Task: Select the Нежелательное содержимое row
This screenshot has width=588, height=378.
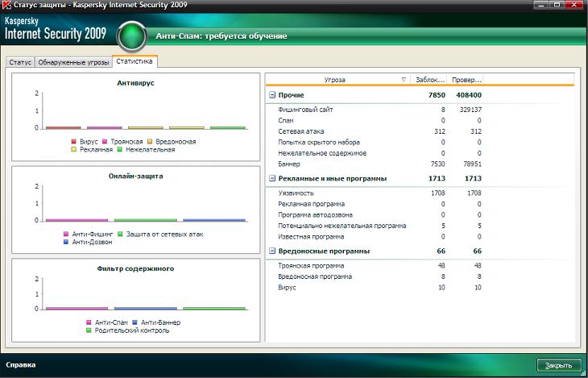Action: click(x=420, y=153)
